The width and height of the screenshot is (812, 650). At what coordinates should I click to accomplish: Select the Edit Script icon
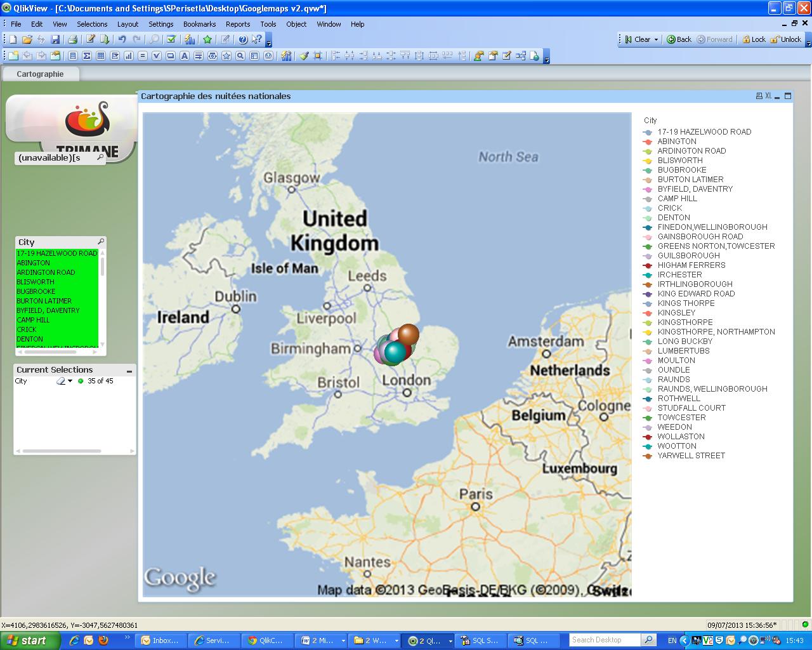tap(91, 39)
